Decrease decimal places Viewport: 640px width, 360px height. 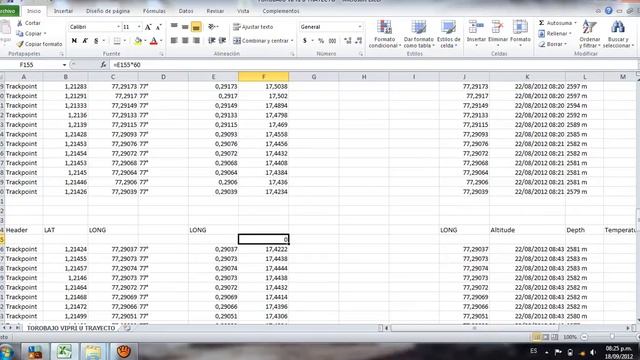358,41
